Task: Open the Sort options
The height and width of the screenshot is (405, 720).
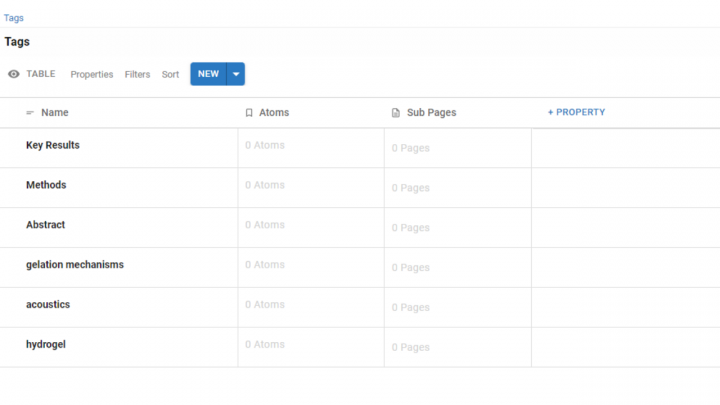Action: pyautogui.click(x=171, y=74)
